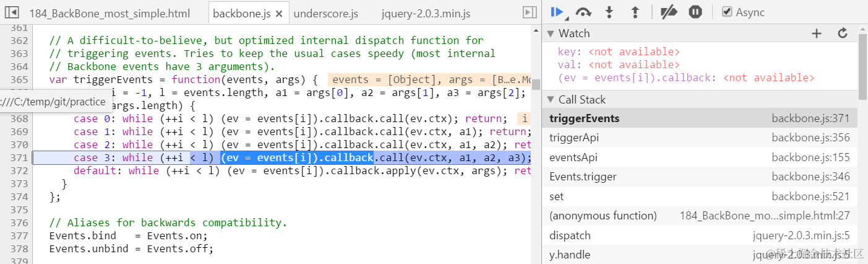Switch to 184_BackBone_most_simple.html tab
Image resolution: width=868 pixels, height=264 pixels.
(x=110, y=13)
